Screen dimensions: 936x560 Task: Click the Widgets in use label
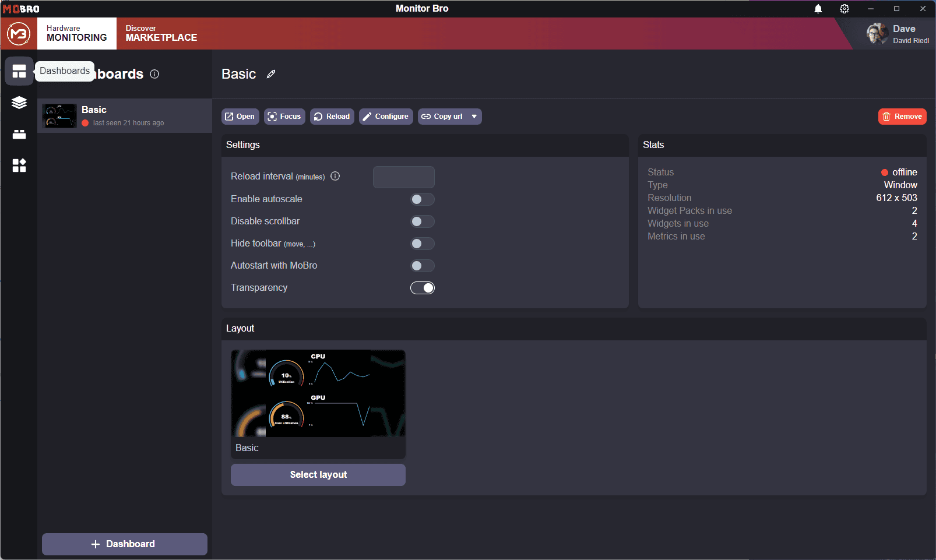pos(678,223)
